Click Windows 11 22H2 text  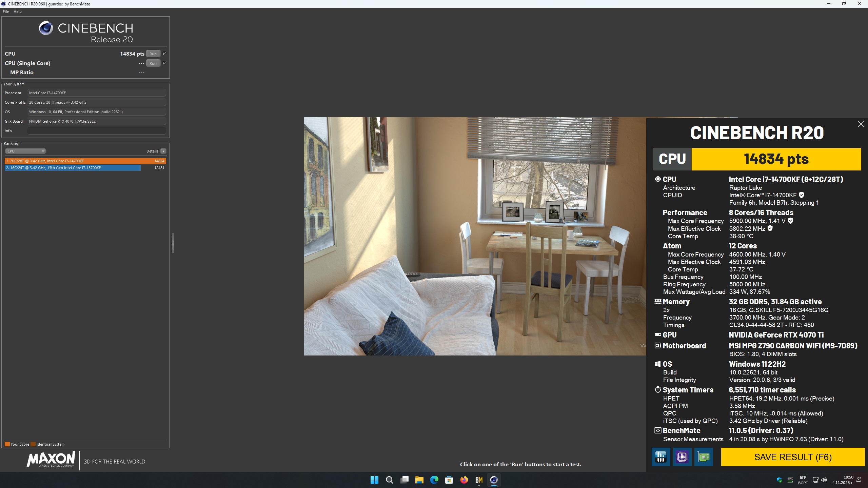pyautogui.click(x=757, y=364)
